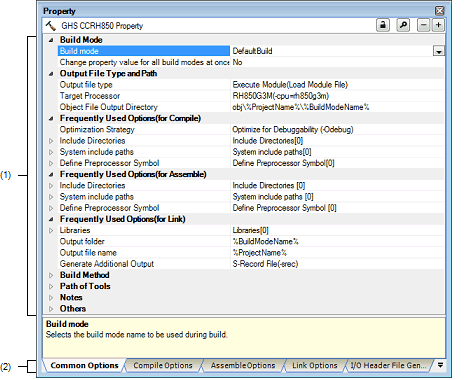The height and width of the screenshot is (380, 474).
Task: Click the 'obj\%ProjectName%\%BuildModeName%' value
Action: click(301, 107)
